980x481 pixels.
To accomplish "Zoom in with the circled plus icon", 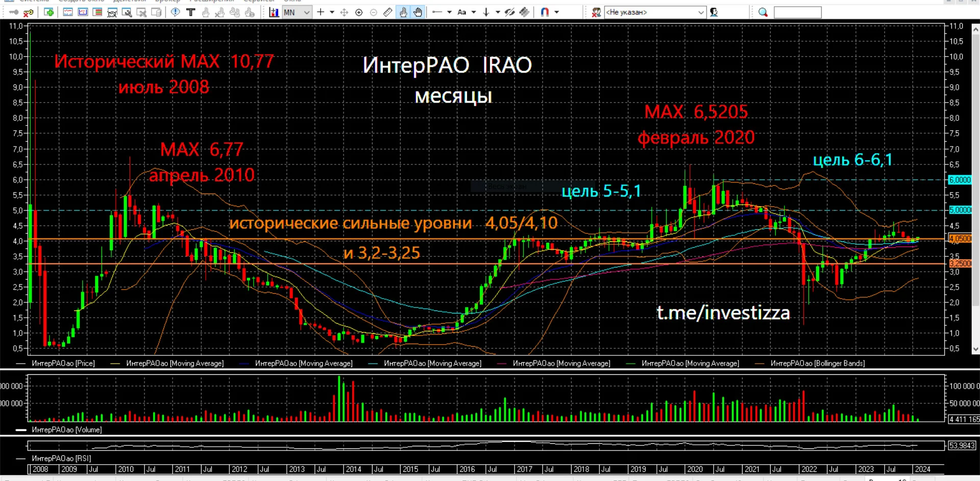I will coord(359,12).
